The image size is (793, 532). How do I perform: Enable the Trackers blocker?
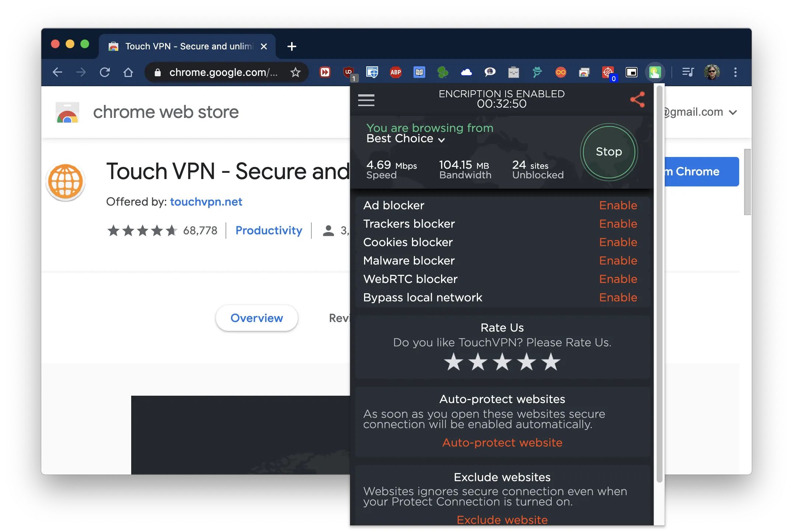click(618, 224)
